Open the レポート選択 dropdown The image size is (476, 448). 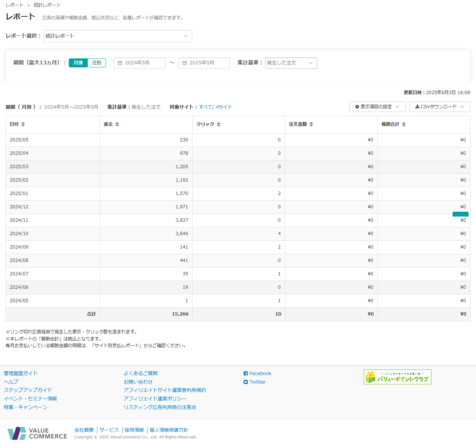click(118, 36)
